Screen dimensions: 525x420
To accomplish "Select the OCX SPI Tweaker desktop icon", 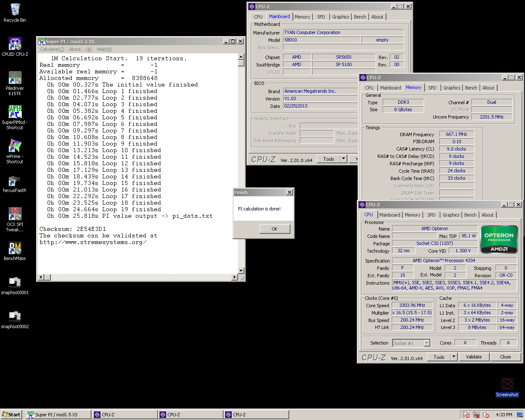I will (15, 219).
